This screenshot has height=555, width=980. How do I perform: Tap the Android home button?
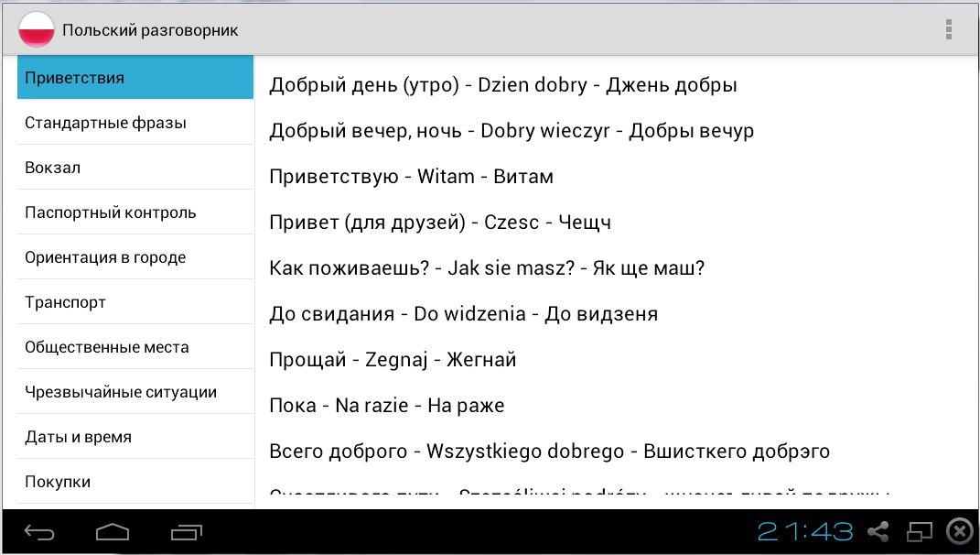pyautogui.click(x=113, y=532)
